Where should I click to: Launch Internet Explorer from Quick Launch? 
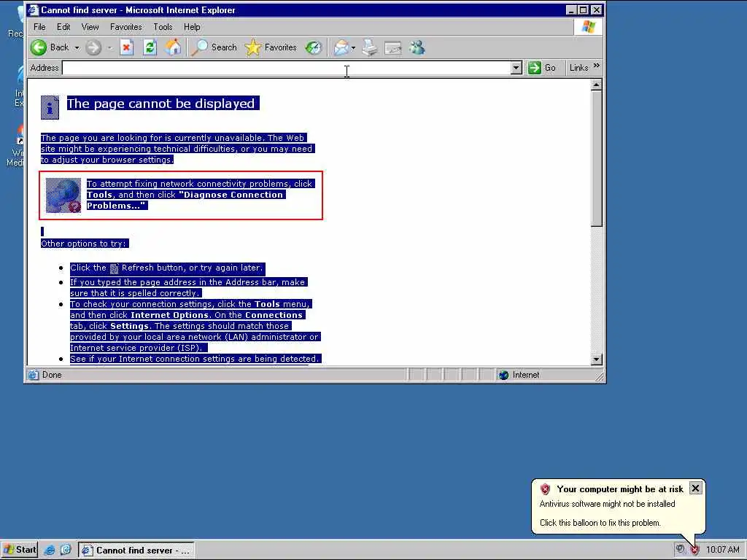[x=49, y=550]
